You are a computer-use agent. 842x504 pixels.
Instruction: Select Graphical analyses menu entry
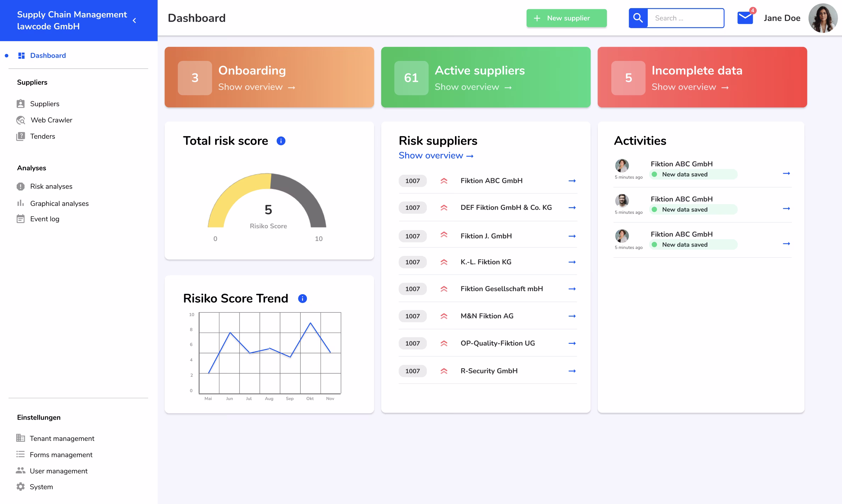click(x=59, y=203)
